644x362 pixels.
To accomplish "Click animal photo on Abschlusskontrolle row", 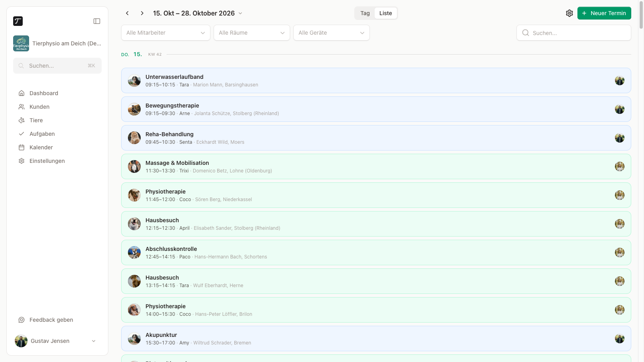I will pyautogui.click(x=134, y=252).
